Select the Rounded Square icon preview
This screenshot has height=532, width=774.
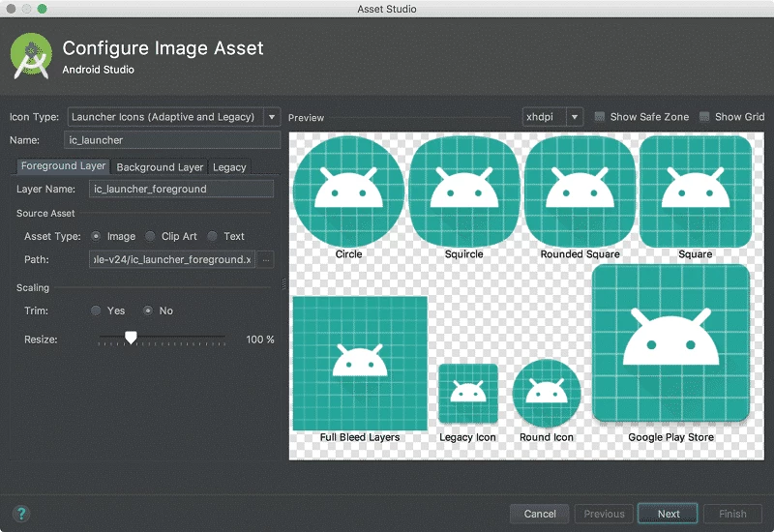tap(580, 192)
